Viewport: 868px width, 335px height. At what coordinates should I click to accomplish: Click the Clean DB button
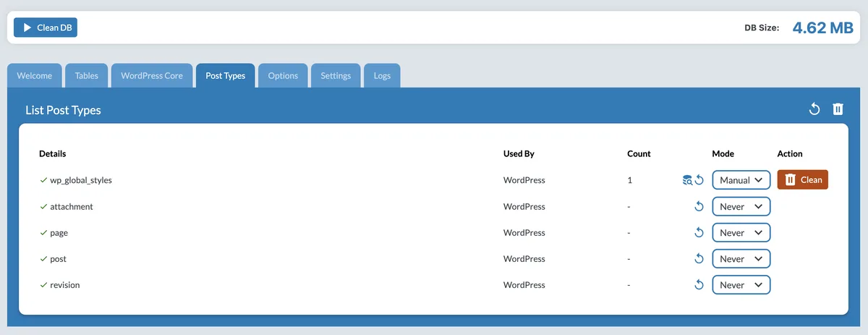[46, 27]
